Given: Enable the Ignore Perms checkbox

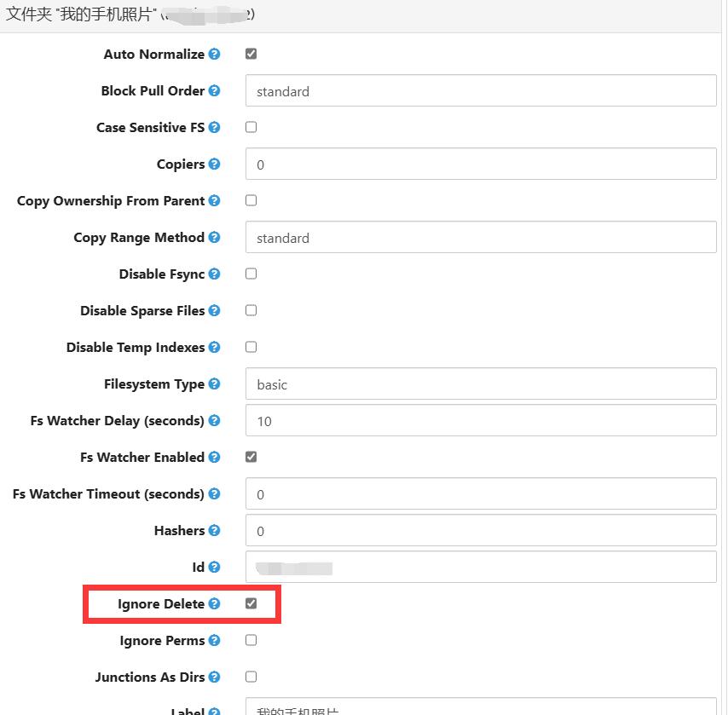Looking at the screenshot, I should (251, 640).
